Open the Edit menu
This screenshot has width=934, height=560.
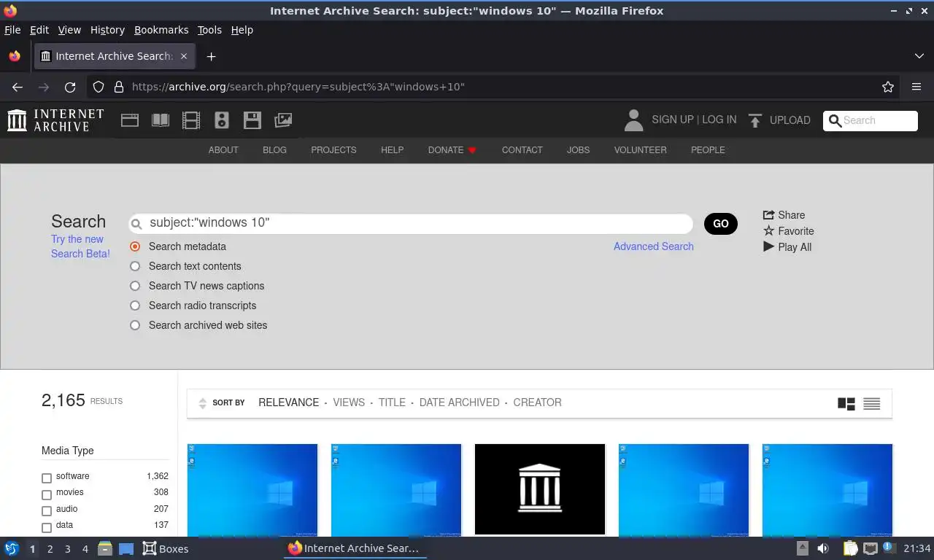pos(39,30)
